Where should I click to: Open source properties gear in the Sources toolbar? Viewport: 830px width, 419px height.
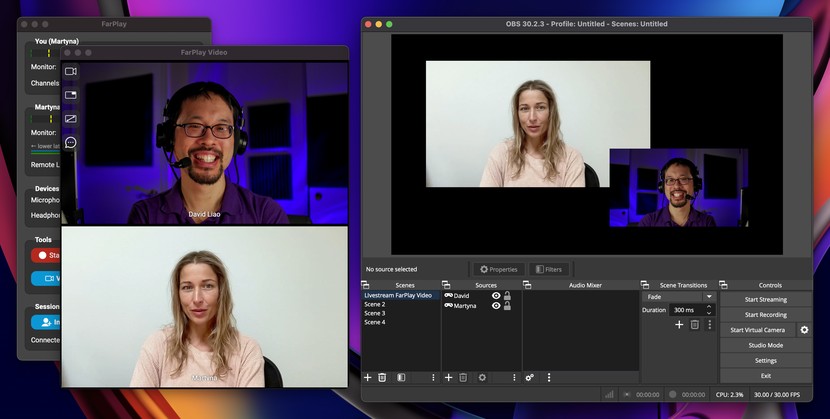482,377
